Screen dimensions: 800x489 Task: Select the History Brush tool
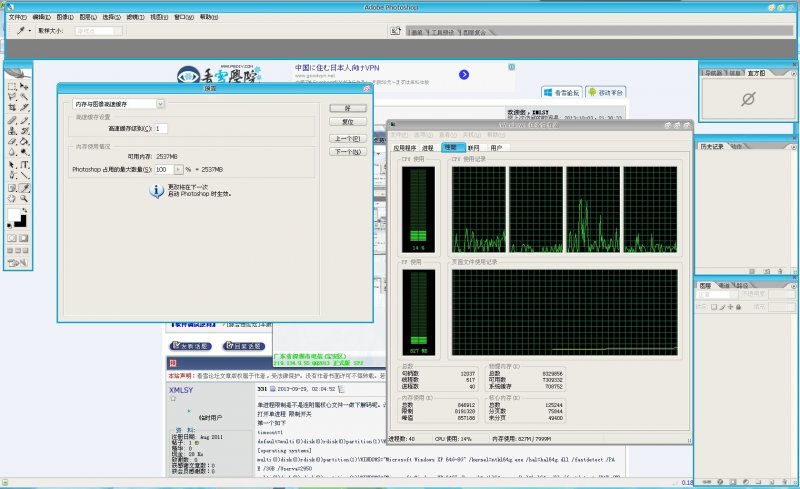tap(24, 131)
